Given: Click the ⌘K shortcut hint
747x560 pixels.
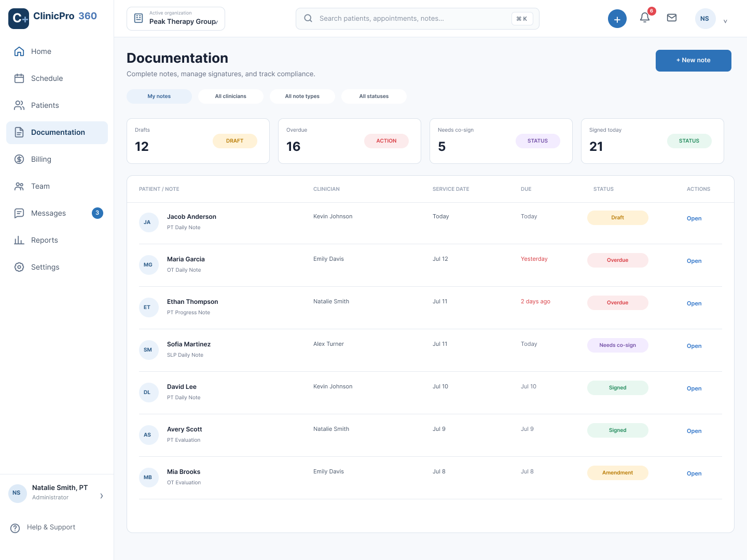Looking at the screenshot, I should [522, 19].
